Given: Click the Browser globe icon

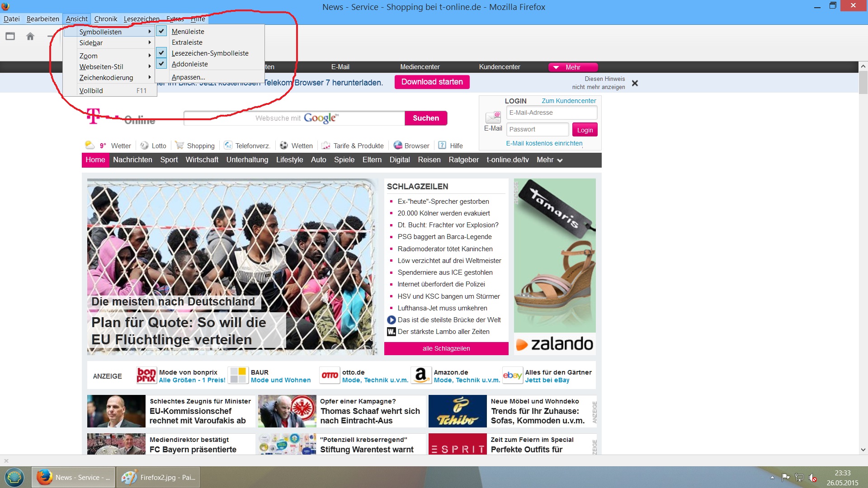Looking at the screenshot, I should tap(397, 145).
